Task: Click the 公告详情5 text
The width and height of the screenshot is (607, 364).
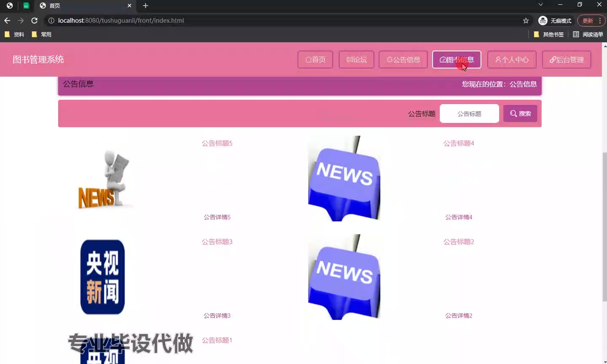Action: (x=217, y=217)
